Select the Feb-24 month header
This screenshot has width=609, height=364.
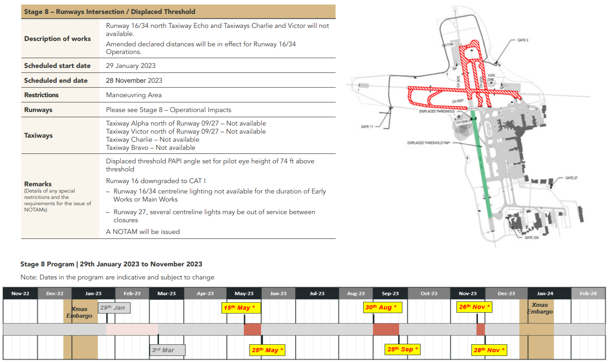pyautogui.click(x=588, y=293)
